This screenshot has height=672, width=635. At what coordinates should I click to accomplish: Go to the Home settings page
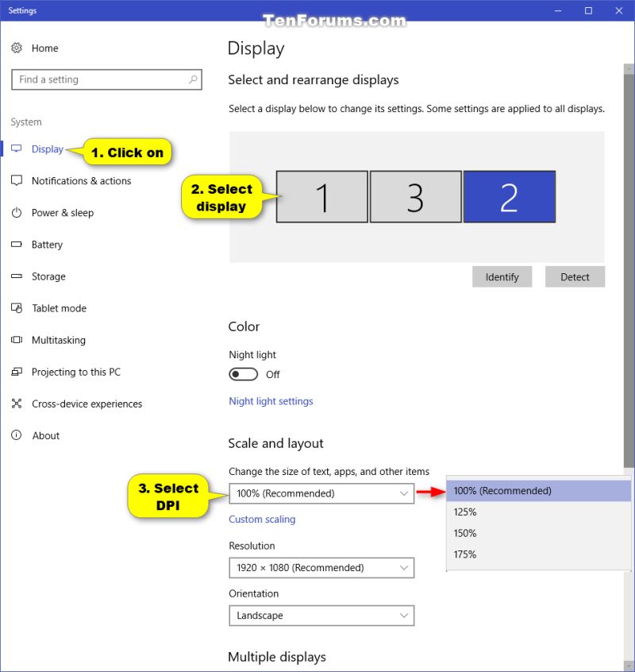tap(45, 48)
